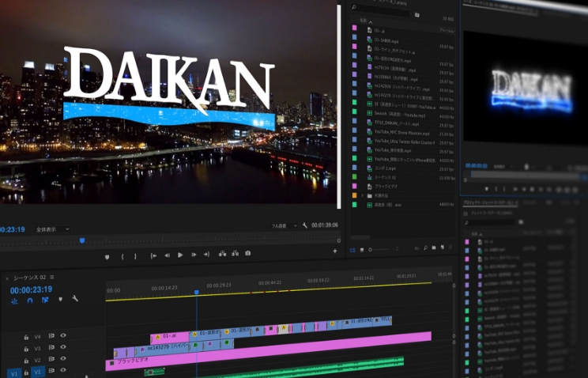This screenshot has height=378, width=588.
Task: Toggle Snap magnet in the timeline
Action: click(x=30, y=301)
